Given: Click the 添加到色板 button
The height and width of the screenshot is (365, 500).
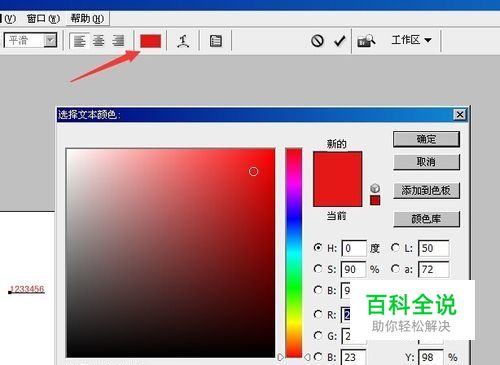Looking at the screenshot, I should pyautogui.click(x=426, y=191).
